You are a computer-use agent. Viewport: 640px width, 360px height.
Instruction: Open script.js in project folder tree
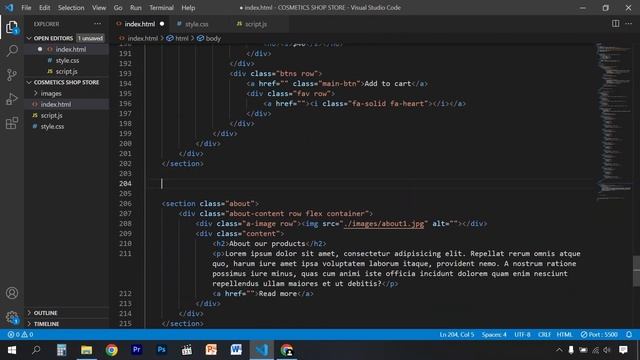pyautogui.click(x=51, y=115)
